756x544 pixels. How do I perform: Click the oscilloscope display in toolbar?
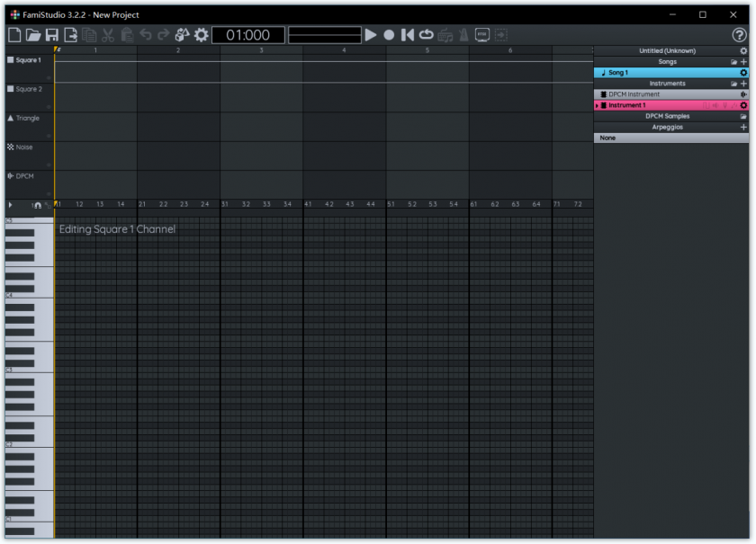pos(325,35)
